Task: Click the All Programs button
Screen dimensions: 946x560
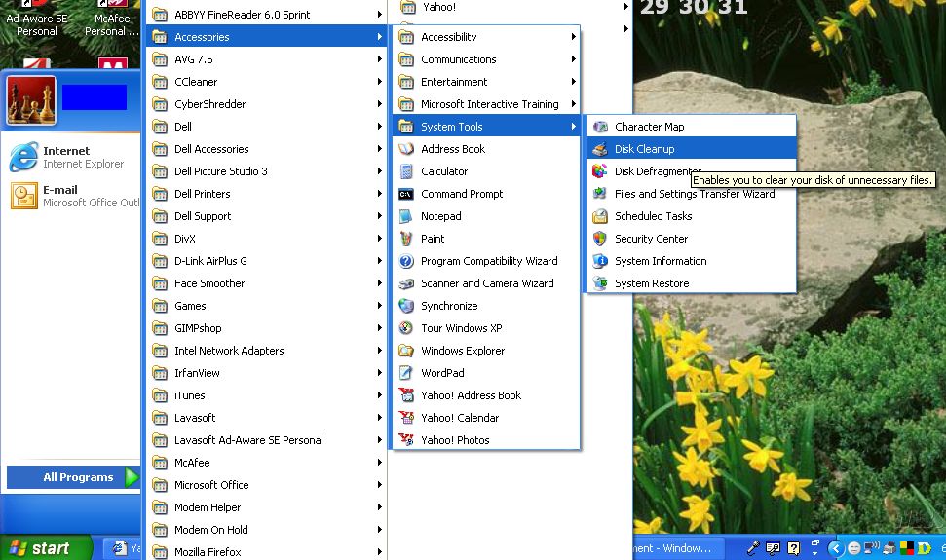Action: (x=73, y=477)
